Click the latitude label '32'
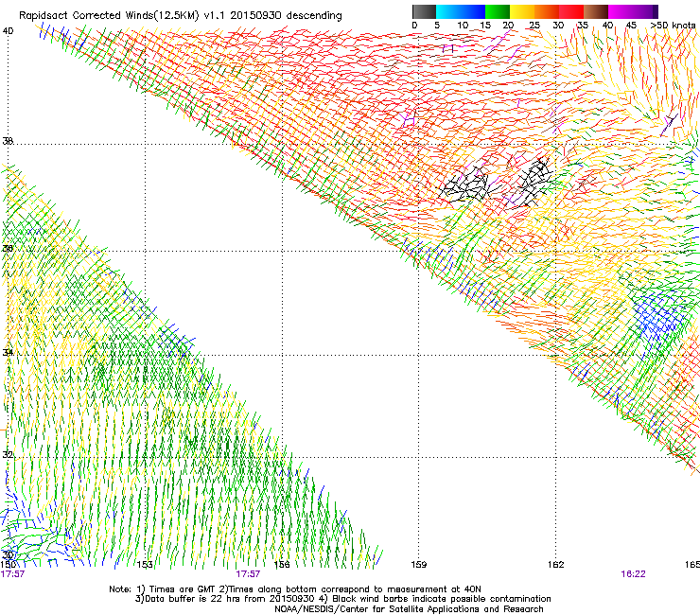Screen dimensions: 700x615 pos(8,455)
